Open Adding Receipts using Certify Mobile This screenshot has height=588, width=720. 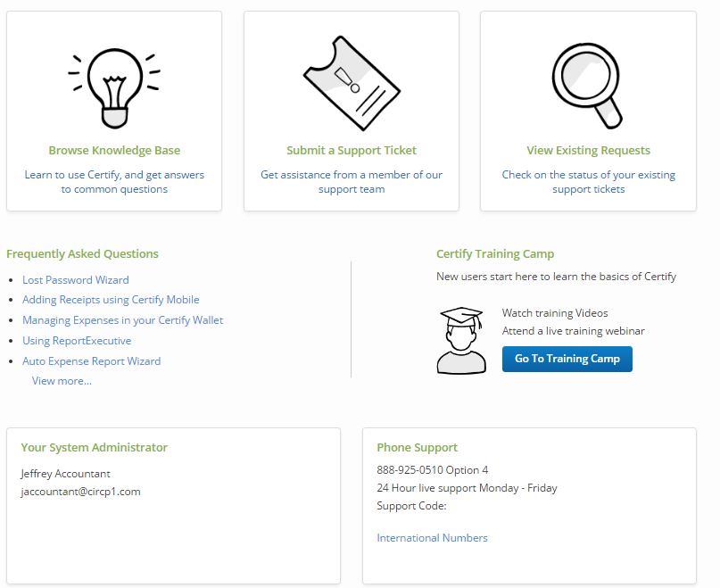pos(111,300)
